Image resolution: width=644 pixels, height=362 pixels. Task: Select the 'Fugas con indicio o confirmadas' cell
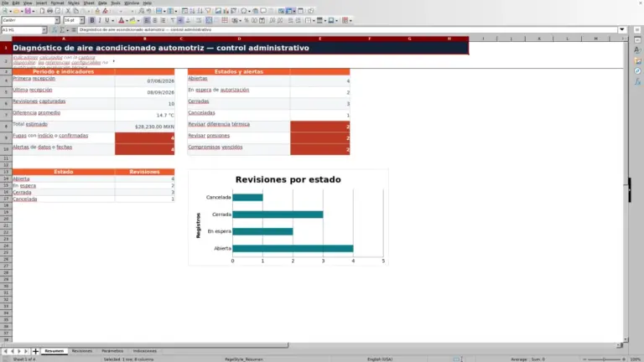tap(64, 138)
